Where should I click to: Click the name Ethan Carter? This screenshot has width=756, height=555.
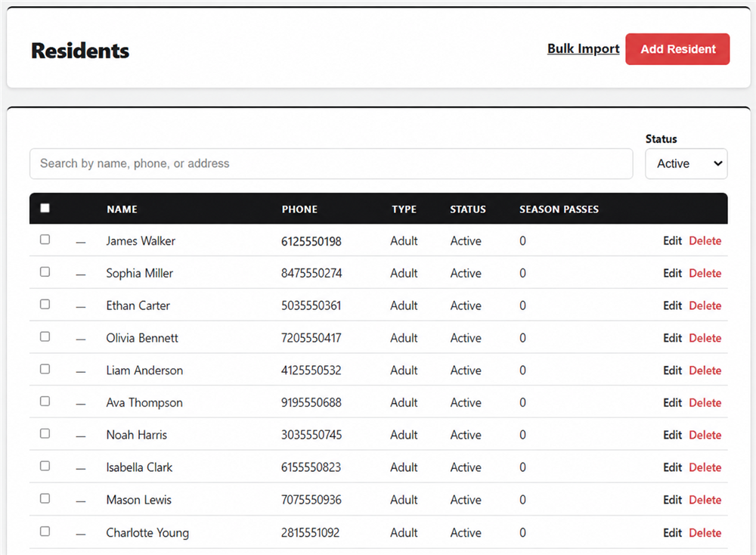(138, 305)
